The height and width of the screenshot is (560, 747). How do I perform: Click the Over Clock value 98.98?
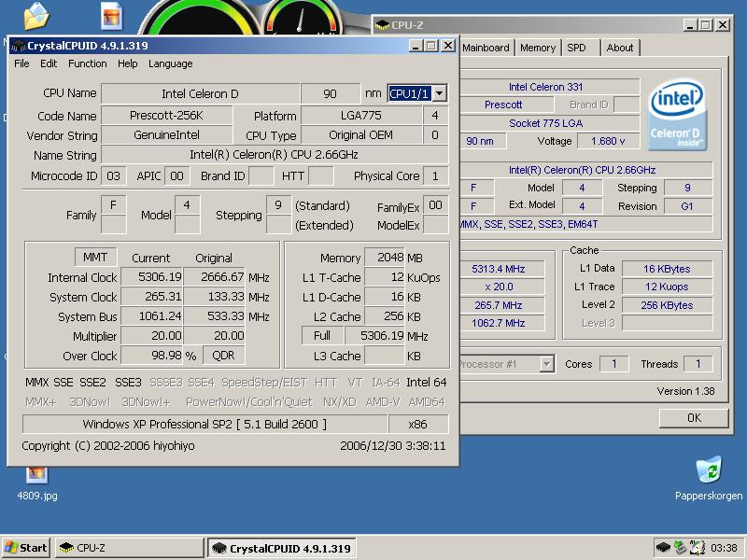point(151,356)
